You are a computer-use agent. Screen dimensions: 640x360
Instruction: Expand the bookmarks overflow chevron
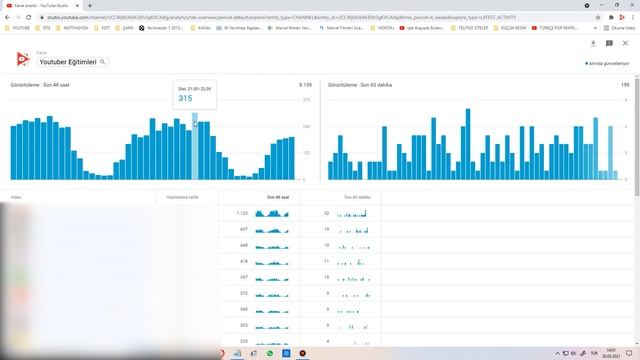tap(595, 28)
